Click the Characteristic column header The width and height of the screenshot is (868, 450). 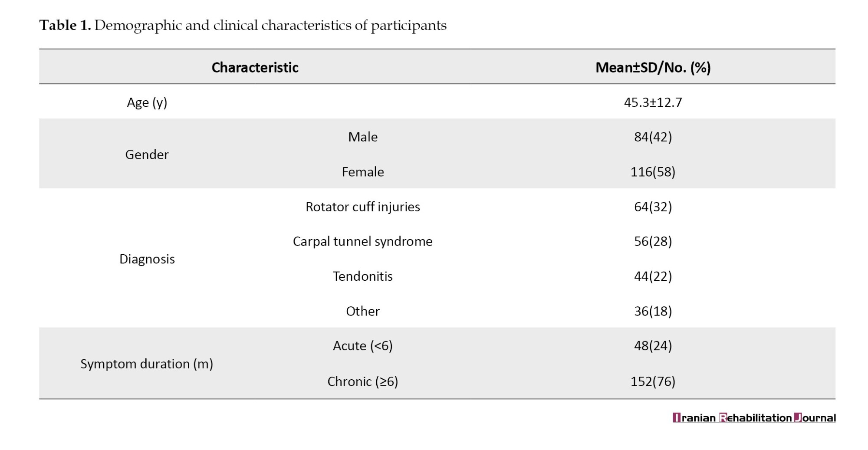pyautogui.click(x=255, y=67)
